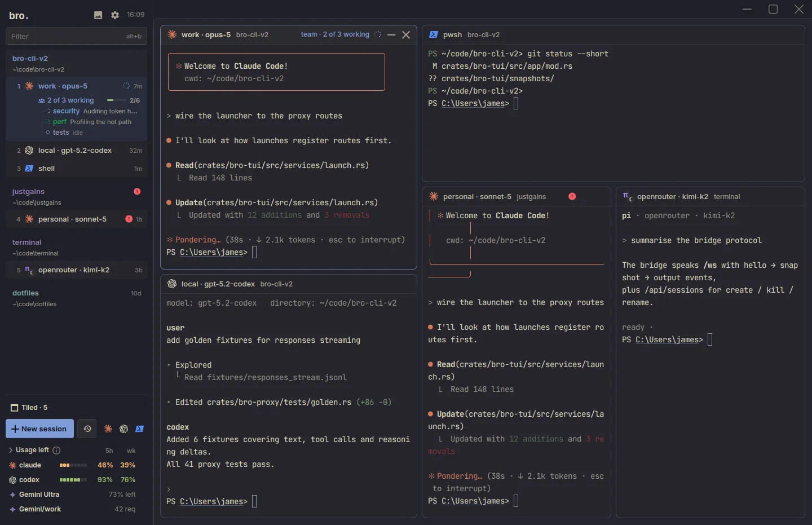Click the red alert badge in justgains pane header
The image size is (812, 525).
572,196
